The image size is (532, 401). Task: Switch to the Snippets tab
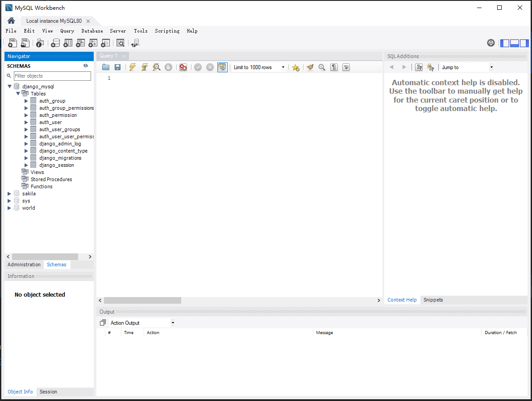(433, 300)
